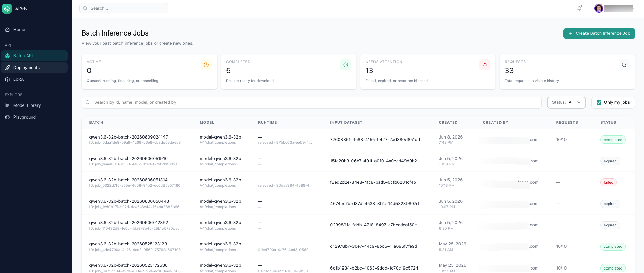The image size is (644, 273).
Task: Click the BATCH column header
Action: (96, 123)
